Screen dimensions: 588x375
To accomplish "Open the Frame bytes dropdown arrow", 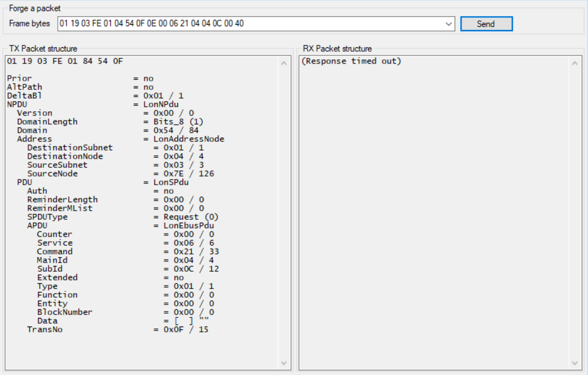I will click(448, 24).
